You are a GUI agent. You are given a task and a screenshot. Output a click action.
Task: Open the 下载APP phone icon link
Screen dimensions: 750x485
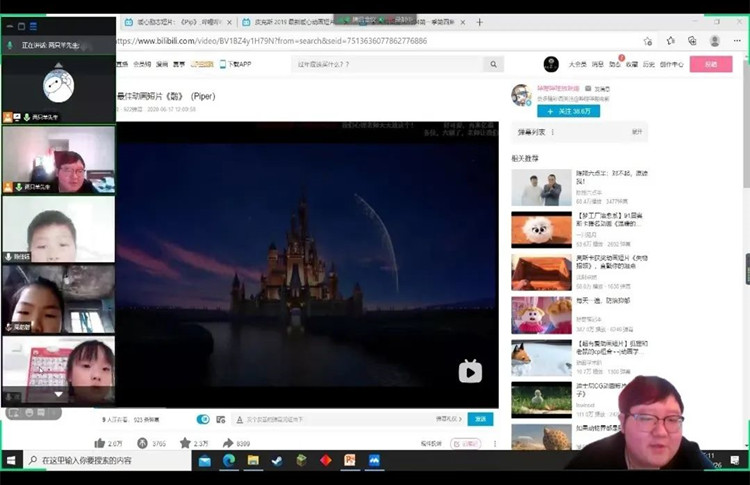point(235,64)
